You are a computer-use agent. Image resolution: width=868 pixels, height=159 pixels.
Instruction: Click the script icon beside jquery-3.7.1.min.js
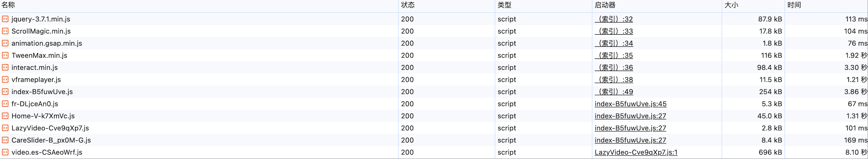[5, 19]
